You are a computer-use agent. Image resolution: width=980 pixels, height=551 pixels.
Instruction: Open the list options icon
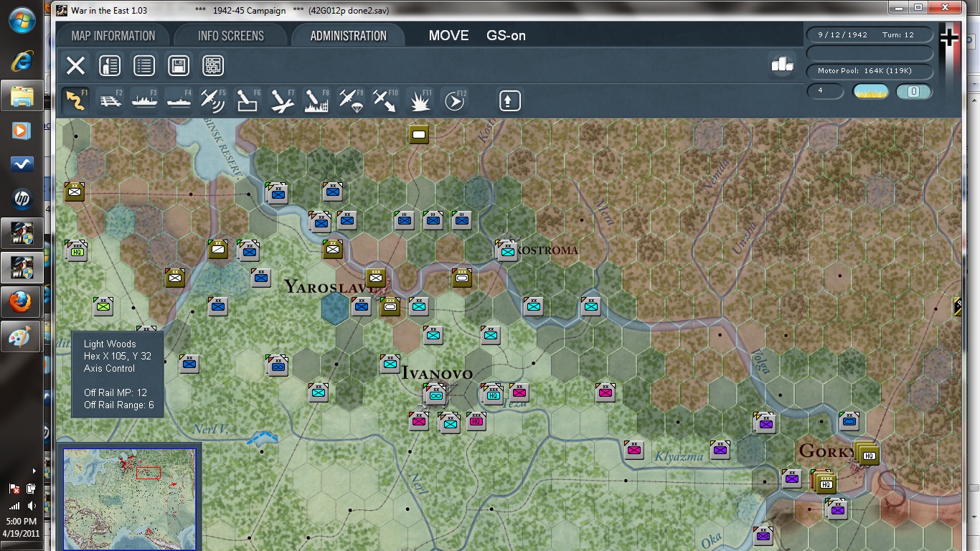[144, 66]
